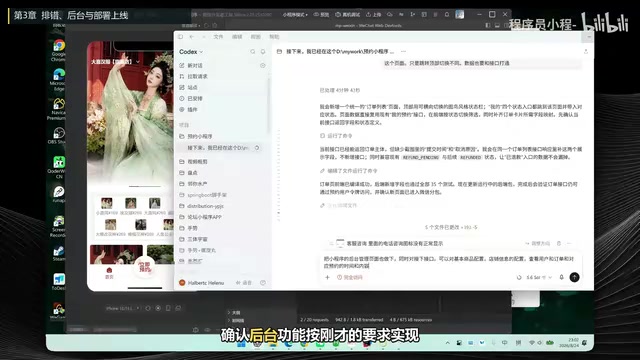Click 上传 in WeChat DevTools toolbar
640x360 pixels.
tap(373, 14)
